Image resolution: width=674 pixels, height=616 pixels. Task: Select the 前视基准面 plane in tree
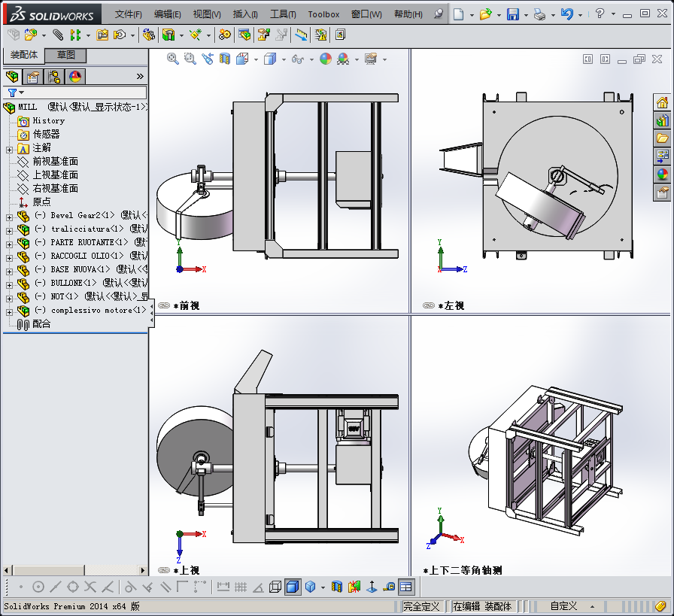point(55,161)
